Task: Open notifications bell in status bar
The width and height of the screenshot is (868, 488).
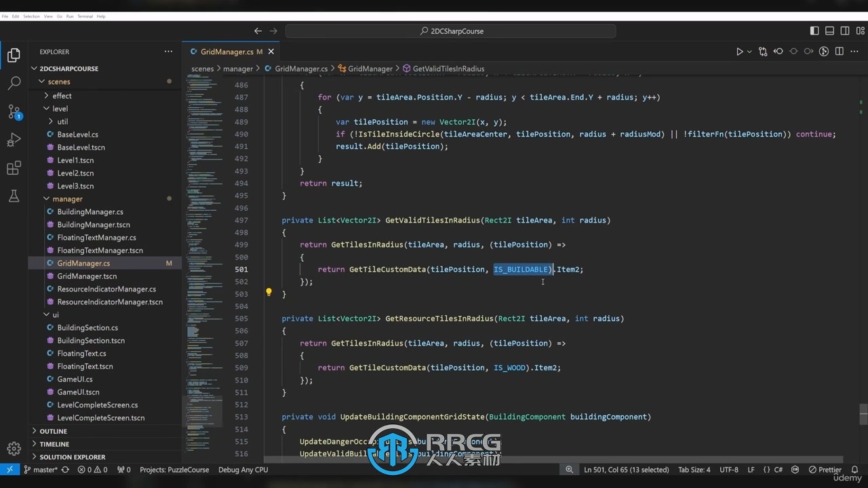Action: 856,470
